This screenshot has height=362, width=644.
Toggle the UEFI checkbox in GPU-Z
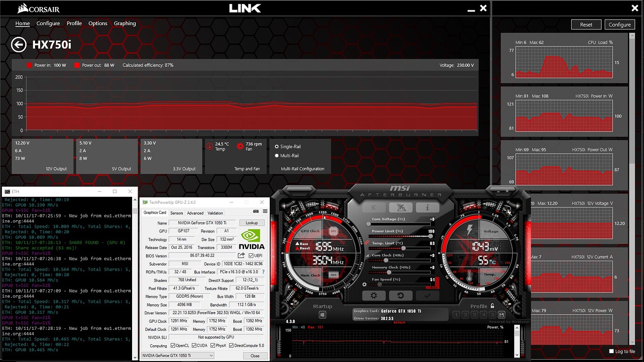[251, 256]
